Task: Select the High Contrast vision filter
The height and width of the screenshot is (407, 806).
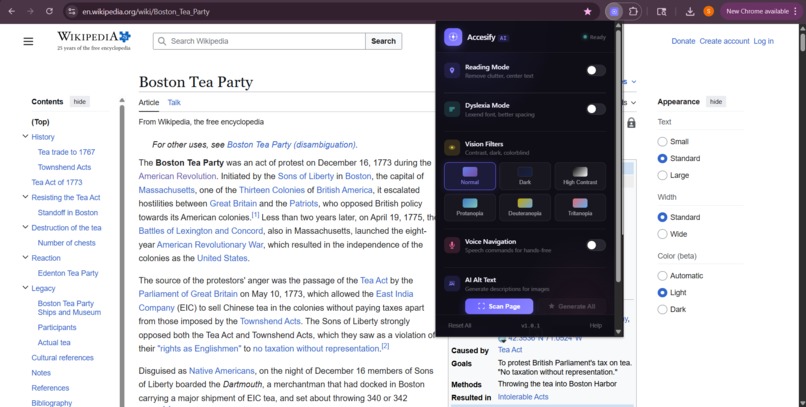Action: tap(580, 176)
